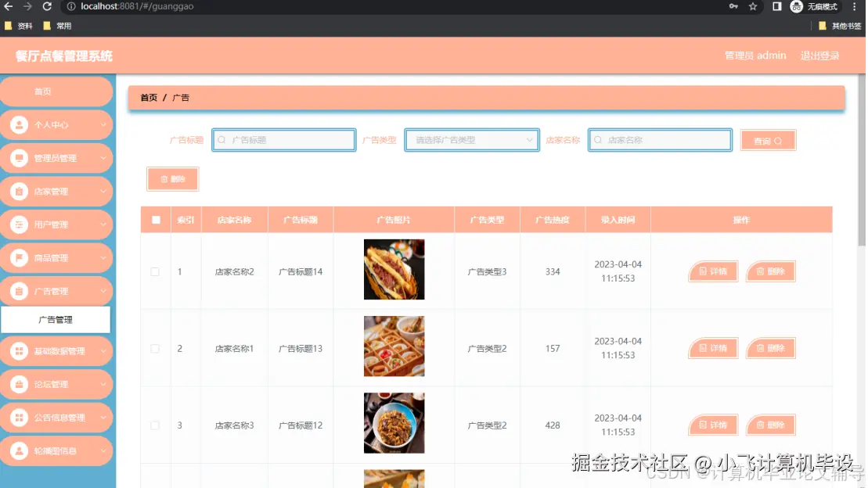Select 用户管理 in the sidebar

(x=19, y=224)
